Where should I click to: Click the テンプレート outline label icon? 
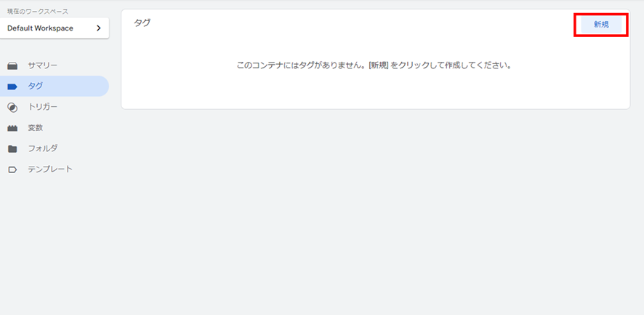pyautogui.click(x=13, y=170)
